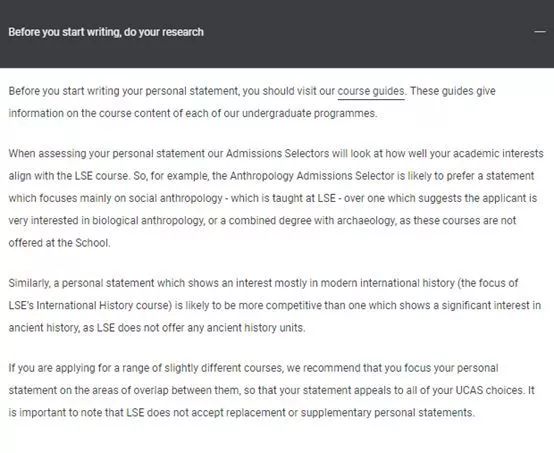Image resolution: width=554 pixels, height=453 pixels.
Task: Click the word 'archaeology'
Action: [366, 220]
